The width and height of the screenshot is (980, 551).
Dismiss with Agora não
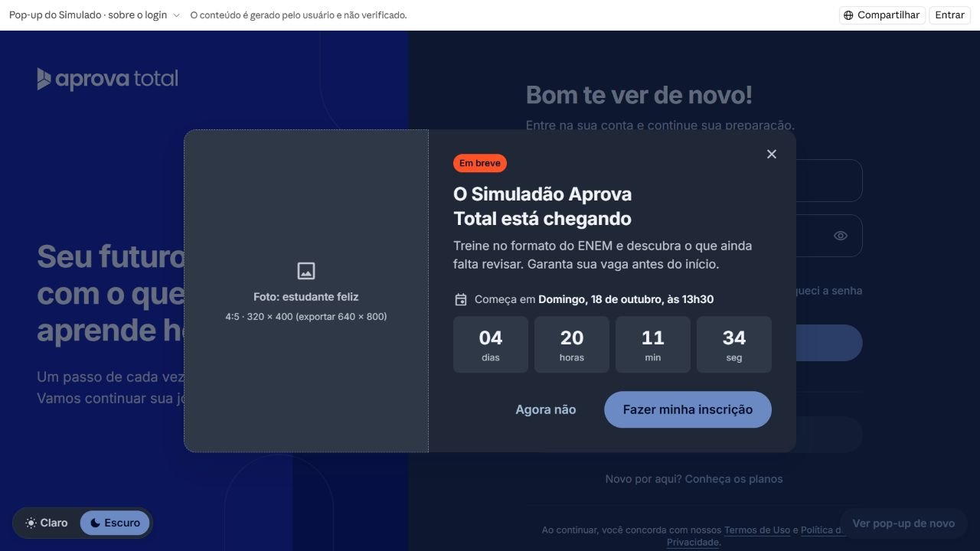pyautogui.click(x=545, y=409)
